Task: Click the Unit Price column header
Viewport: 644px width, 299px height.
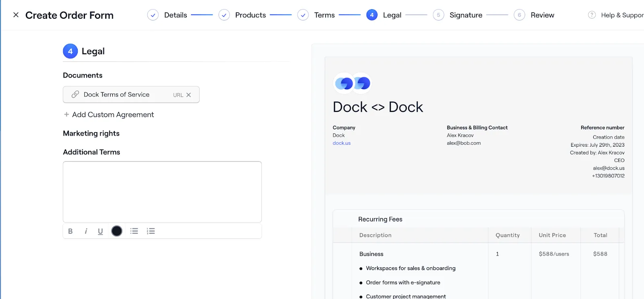Action: (552, 235)
